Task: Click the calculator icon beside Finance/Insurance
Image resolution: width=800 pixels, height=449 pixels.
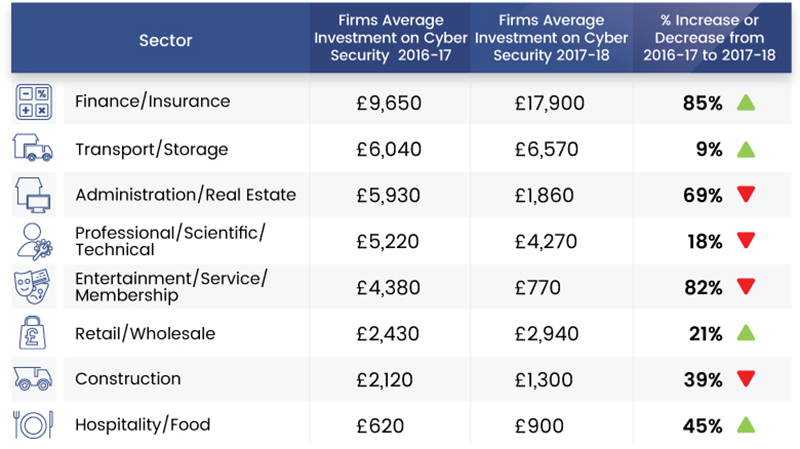Action: click(x=32, y=102)
